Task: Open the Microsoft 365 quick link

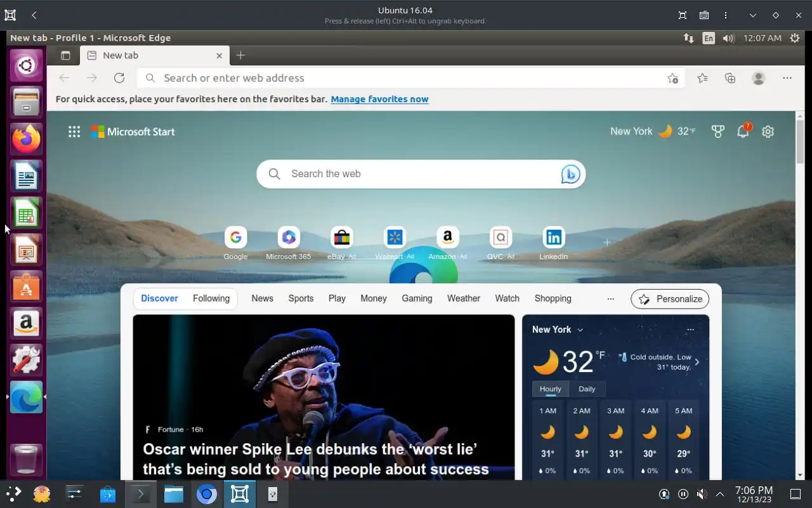Action: click(289, 243)
